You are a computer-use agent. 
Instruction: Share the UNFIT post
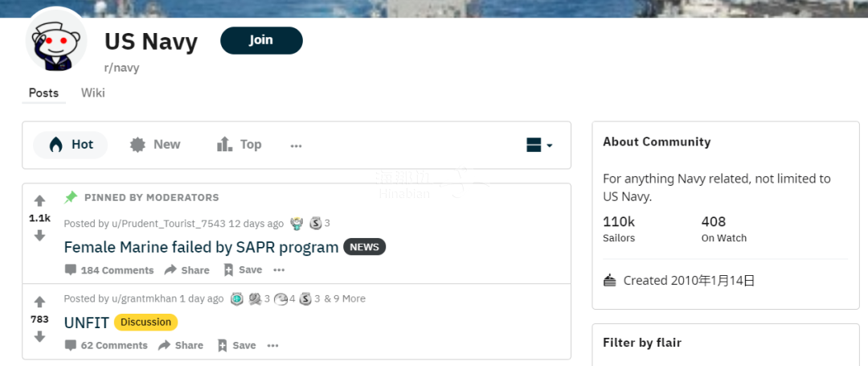pos(181,345)
